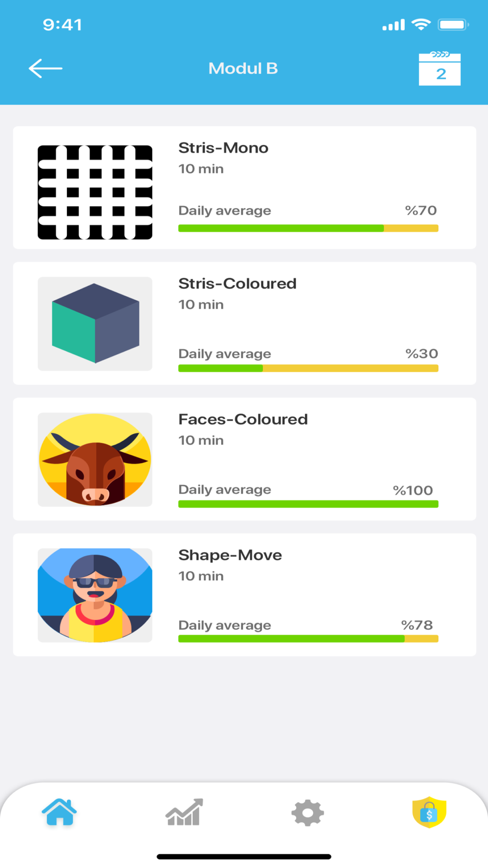Open the calendar icon showing 2

(x=440, y=69)
